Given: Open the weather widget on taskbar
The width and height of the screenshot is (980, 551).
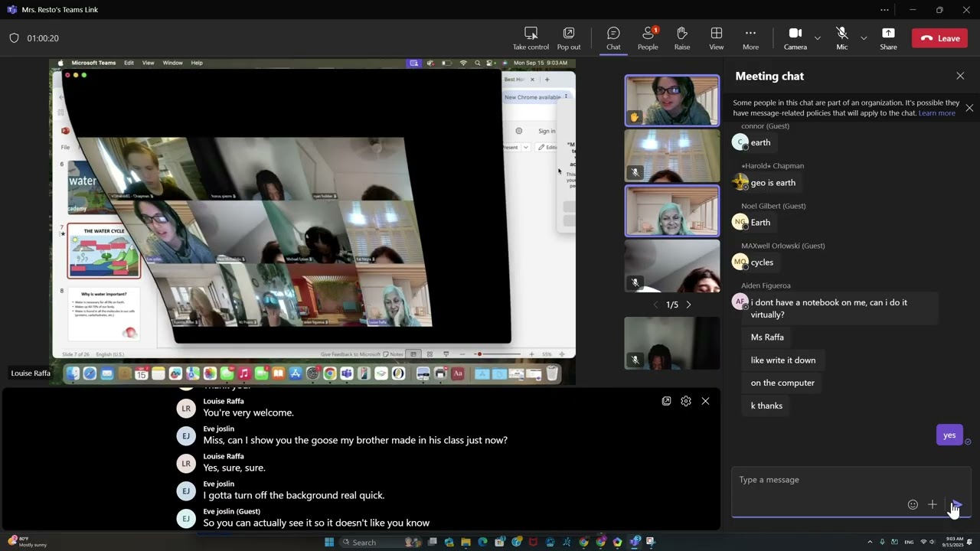Looking at the screenshot, I should coord(27,542).
